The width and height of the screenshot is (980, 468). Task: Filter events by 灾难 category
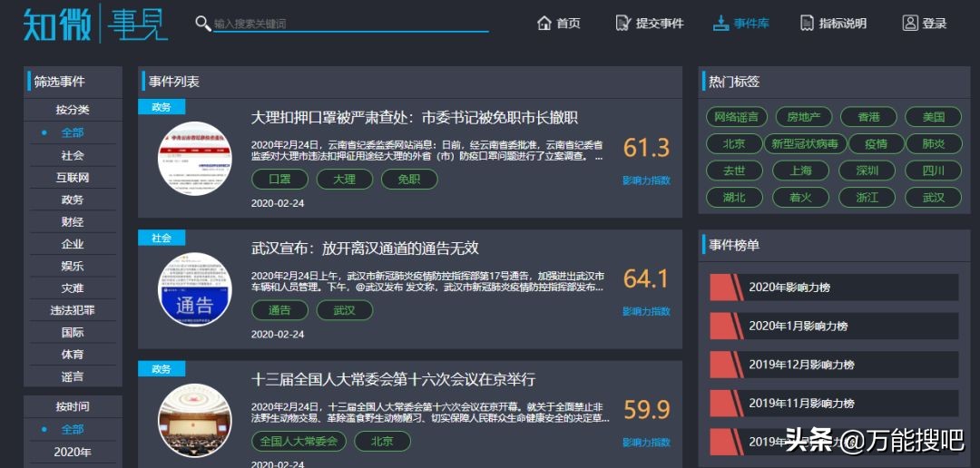pos(73,288)
